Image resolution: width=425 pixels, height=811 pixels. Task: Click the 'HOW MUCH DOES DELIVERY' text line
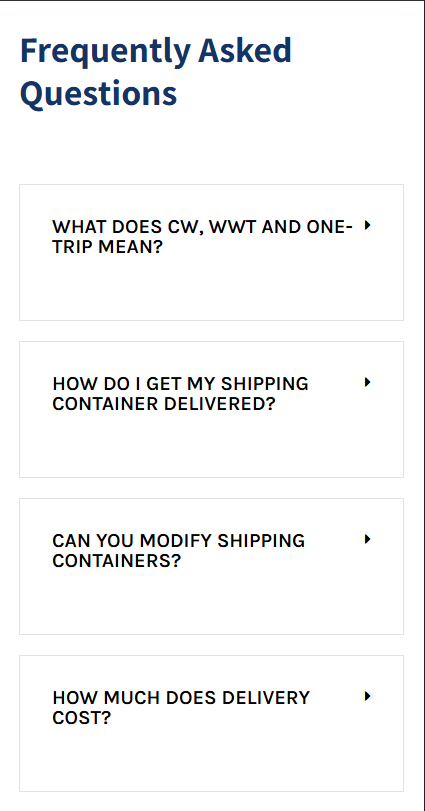coord(181,698)
